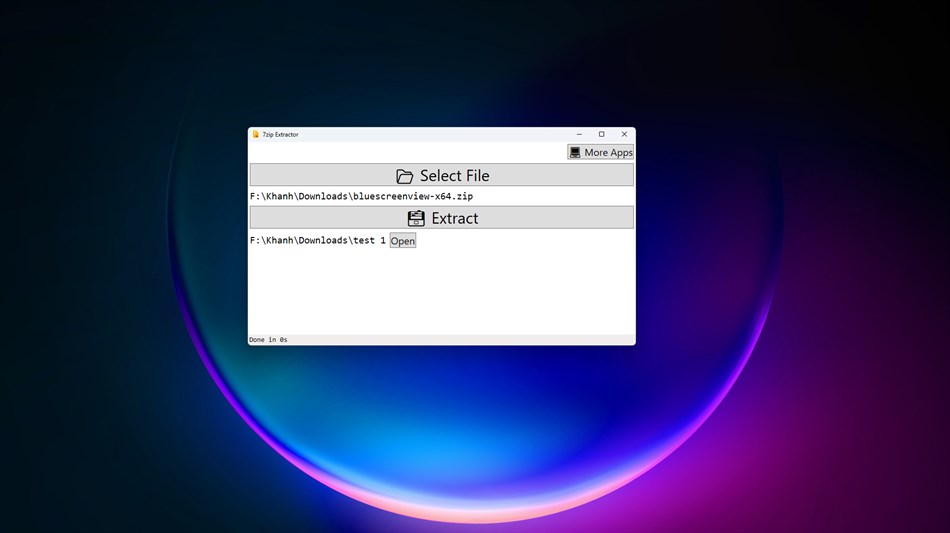Screen dimensions: 950x533
Task: Click the F:\Khanh\Downloads\test 1 output path
Action: pyautogui.click(x=317, y=240)
